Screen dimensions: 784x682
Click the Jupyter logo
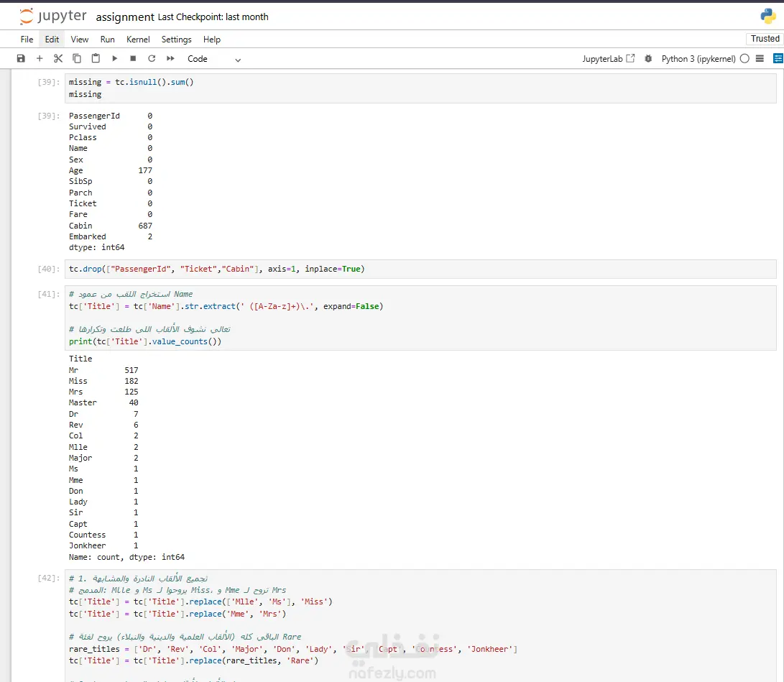[x=53, y=16]
